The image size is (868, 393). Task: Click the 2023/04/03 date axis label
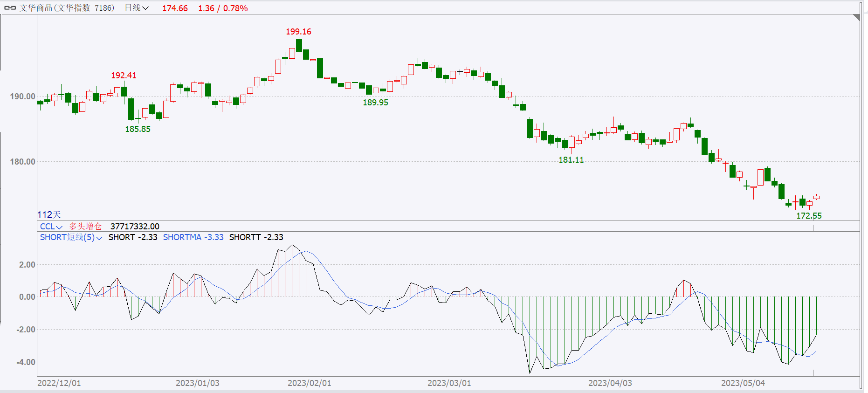pyautogui.click(x=610, y=383)
